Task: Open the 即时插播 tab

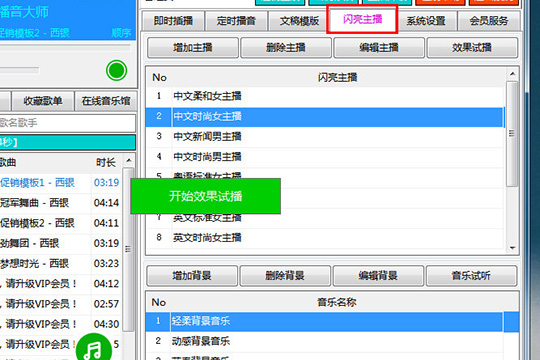Action: pos(173,21)
